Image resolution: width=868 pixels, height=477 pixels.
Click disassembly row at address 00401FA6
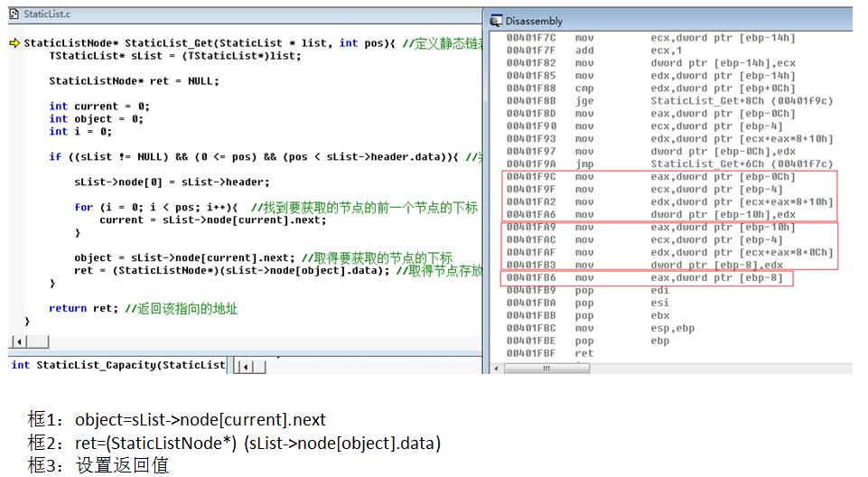[650, 215]
